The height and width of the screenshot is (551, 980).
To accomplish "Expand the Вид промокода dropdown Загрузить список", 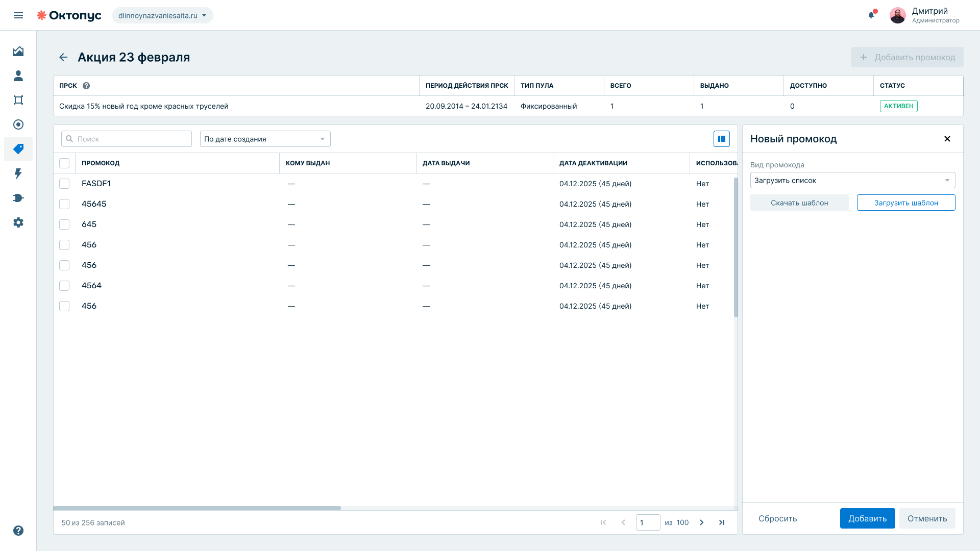I will 852,180.
